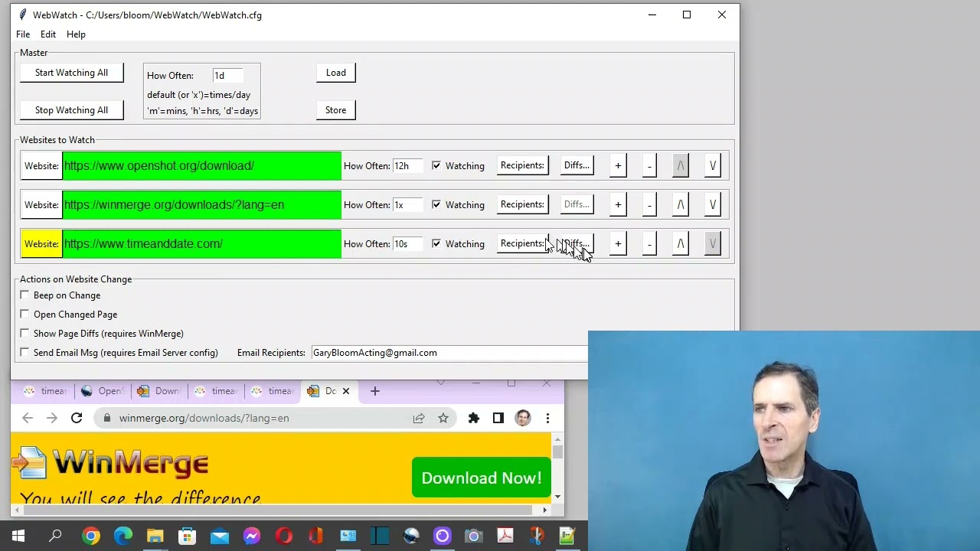Switch to the OpenShot browser tab
This screenshot has width=980, height=551.
click(104, 391)
